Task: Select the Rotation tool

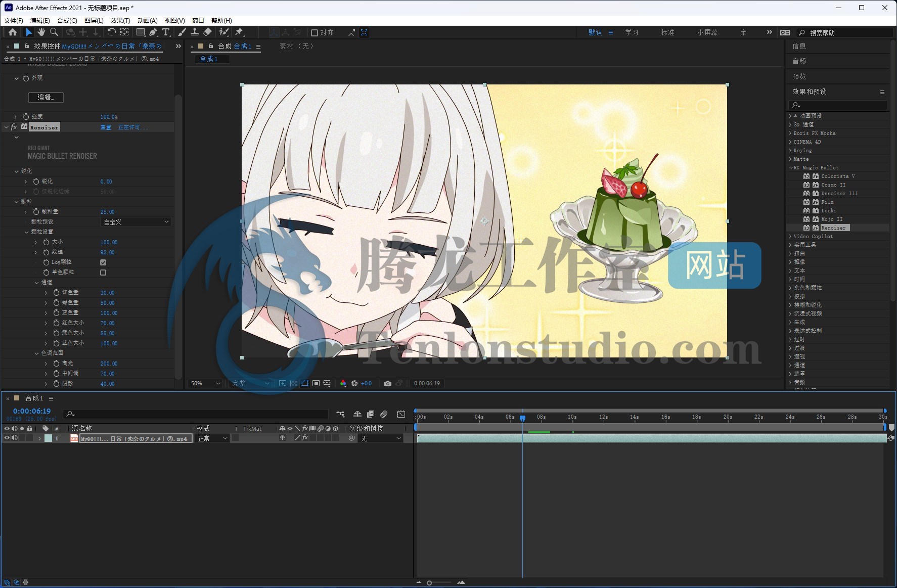Action: tap(111, 32)
